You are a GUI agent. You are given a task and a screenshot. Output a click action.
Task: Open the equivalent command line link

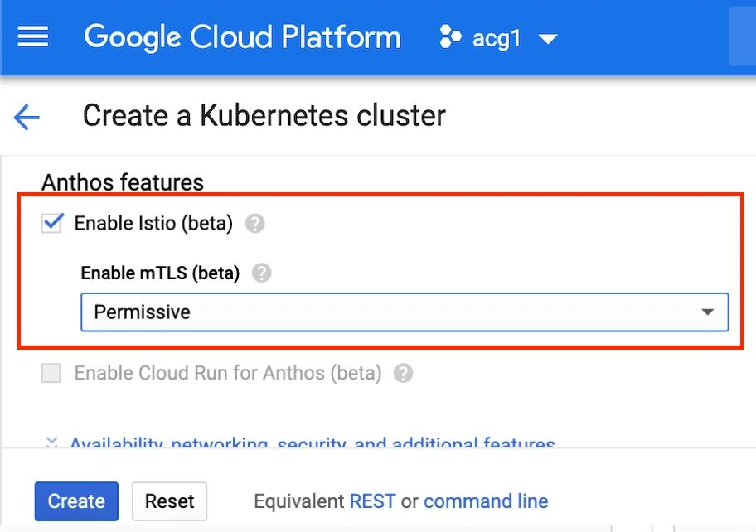coord(486,501)
